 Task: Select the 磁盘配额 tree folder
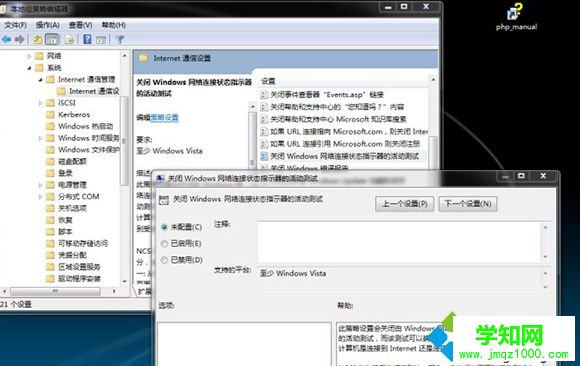pos(72,161)
